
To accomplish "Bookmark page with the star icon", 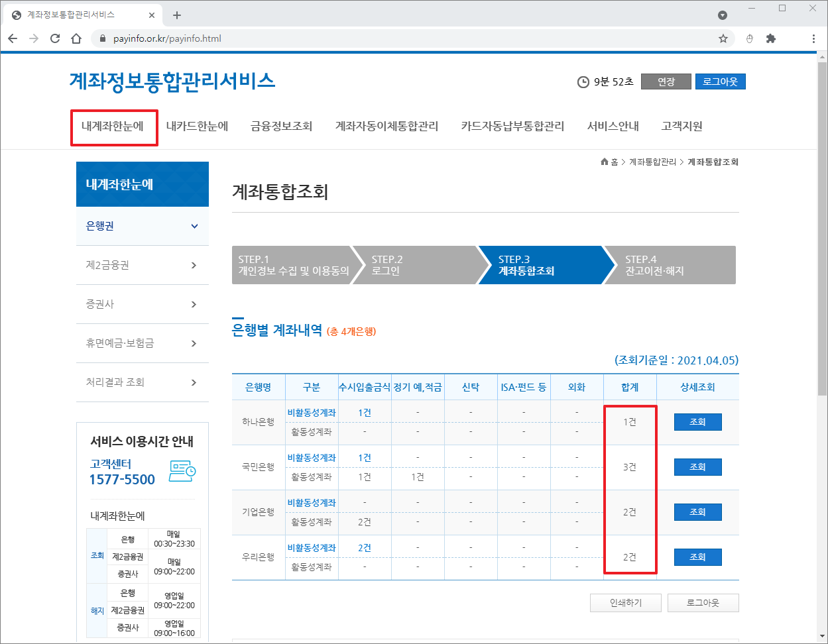I will tap(723, 38).
